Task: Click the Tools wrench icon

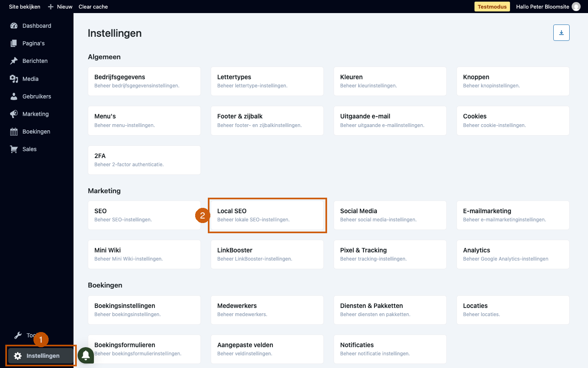Action: click(x=18, y=335)
